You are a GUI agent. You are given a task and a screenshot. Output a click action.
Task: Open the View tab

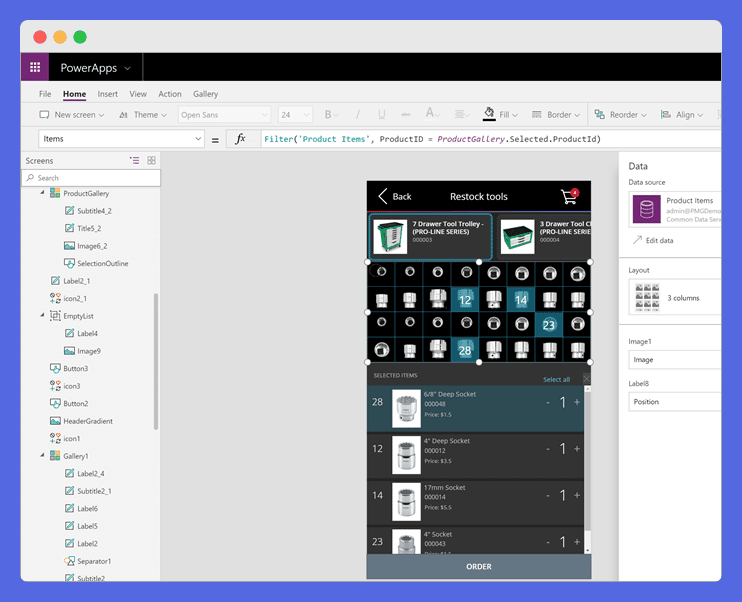tap(138, 94)
